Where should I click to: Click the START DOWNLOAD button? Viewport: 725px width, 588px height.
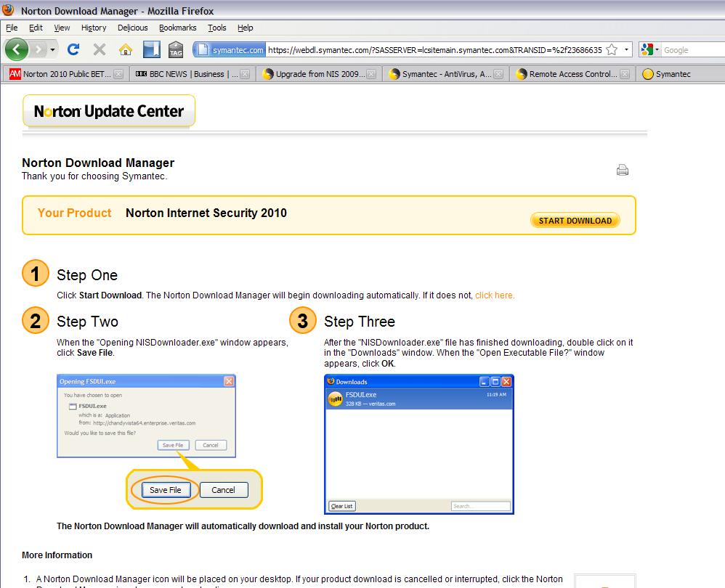point(575,221)
